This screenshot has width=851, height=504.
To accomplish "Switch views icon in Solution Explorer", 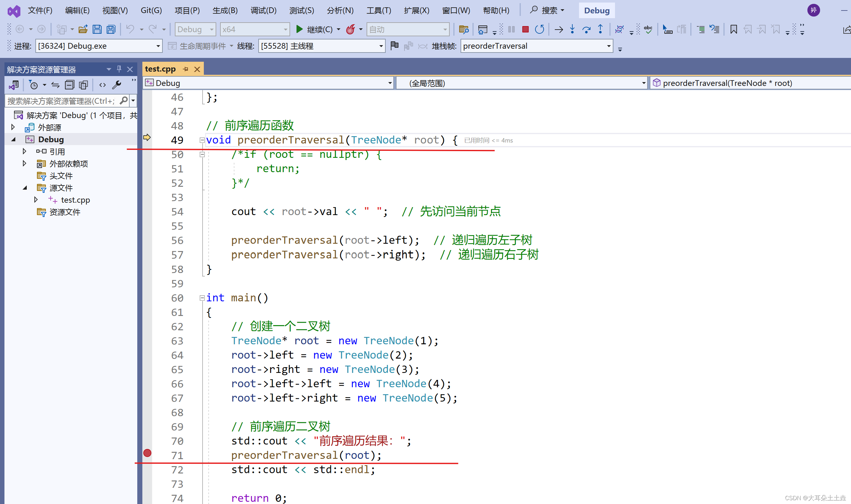I will pyautogui.click(x=14, y=85).
